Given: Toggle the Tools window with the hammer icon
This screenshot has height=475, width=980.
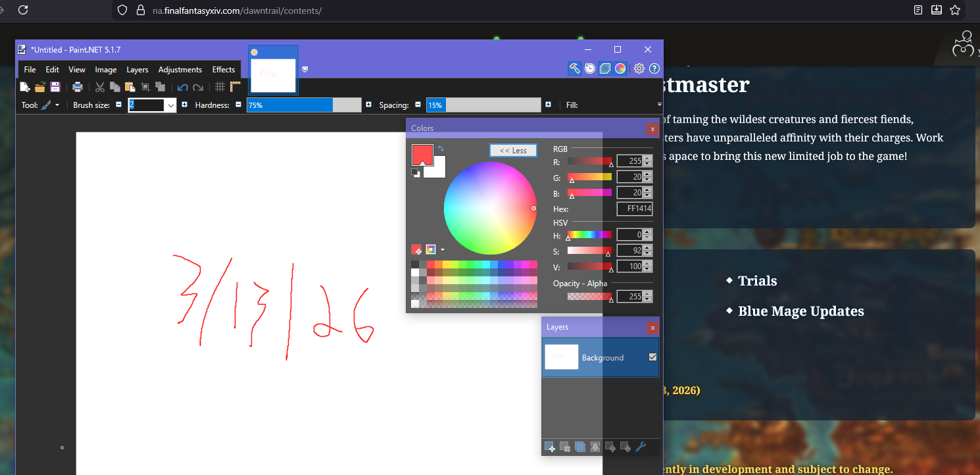Looking at the screenshot, I should pos(575,68).
